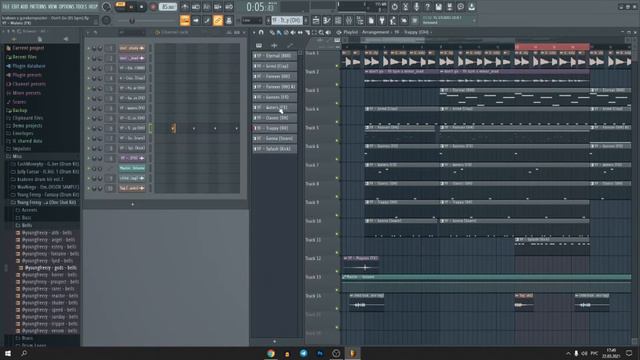Open the snap Line dropdown

(251, 20)
